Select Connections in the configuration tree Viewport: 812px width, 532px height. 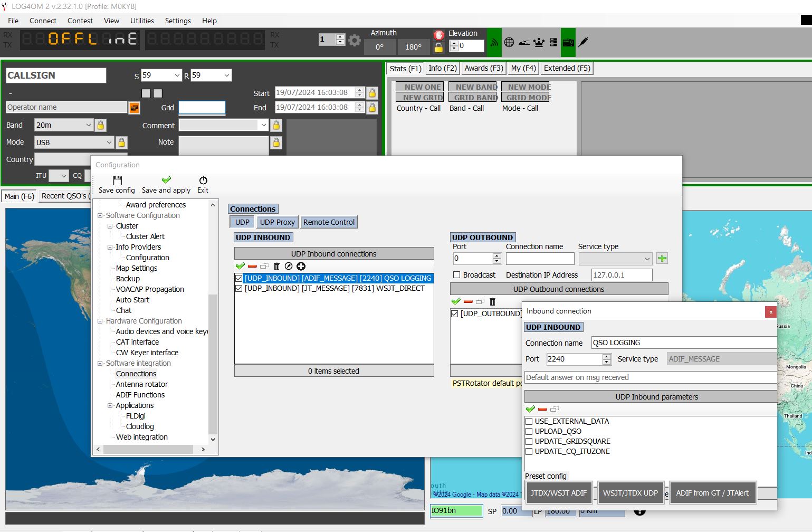(x=136, y=374)
